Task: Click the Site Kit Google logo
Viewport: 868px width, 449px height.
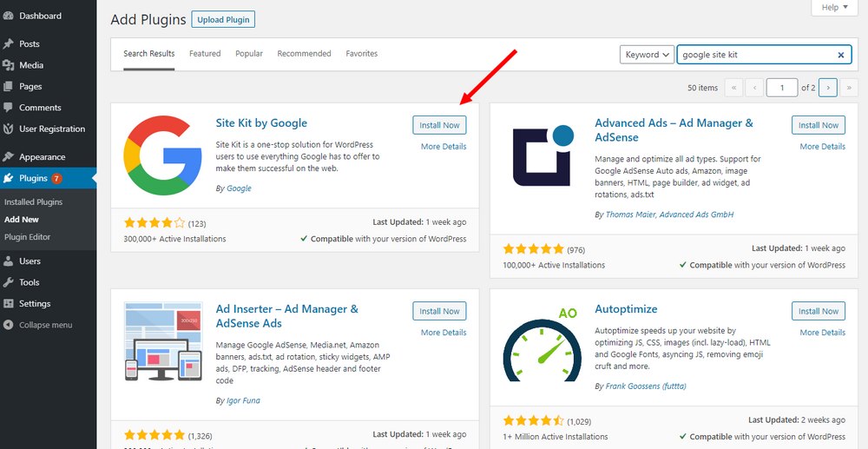Action: pos(162,155)
